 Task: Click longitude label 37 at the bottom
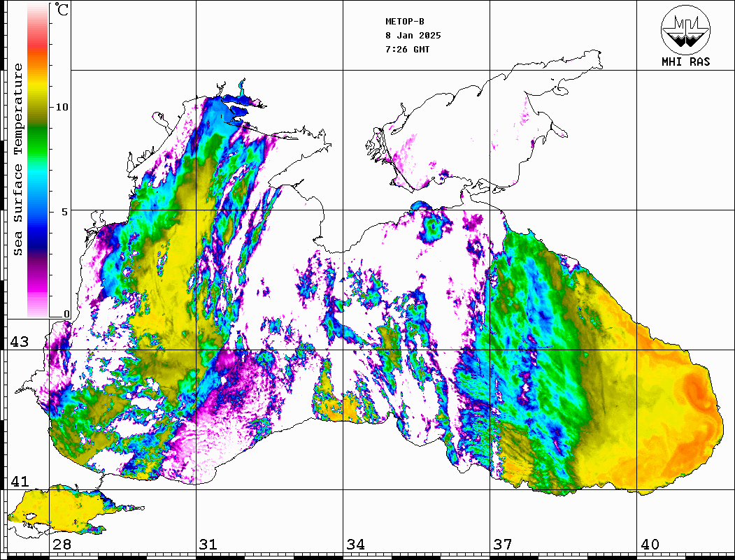pos(502,545)
